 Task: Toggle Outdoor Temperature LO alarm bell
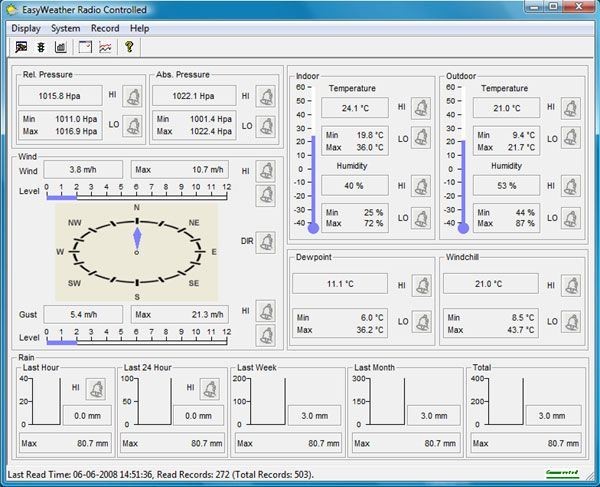(x=571, y=138)
